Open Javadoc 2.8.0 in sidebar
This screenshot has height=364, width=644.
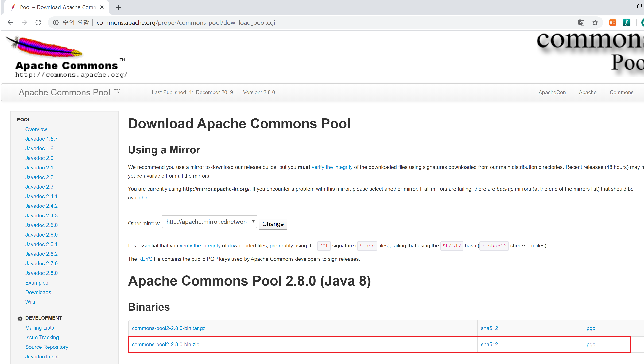pyautogui.click(x=41, y=273)
